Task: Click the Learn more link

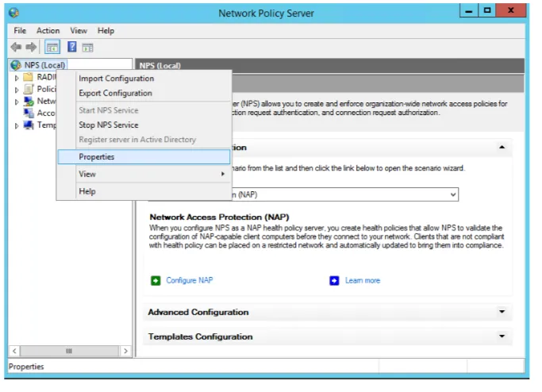Action: pos(363,280)
